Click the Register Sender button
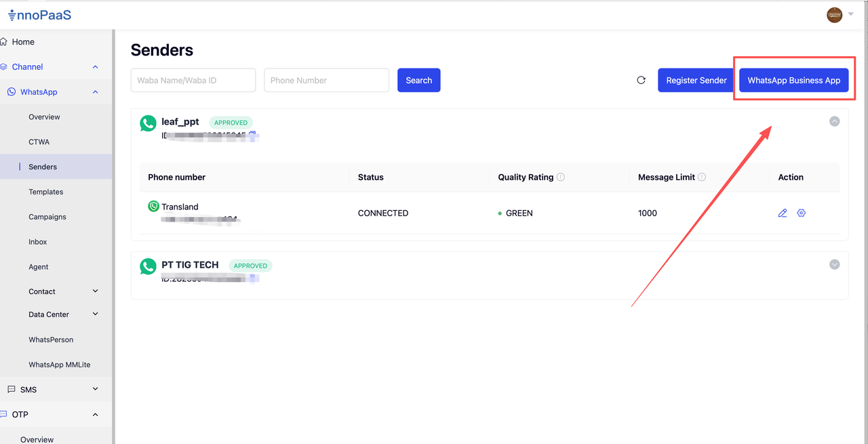 pos(696,80)
